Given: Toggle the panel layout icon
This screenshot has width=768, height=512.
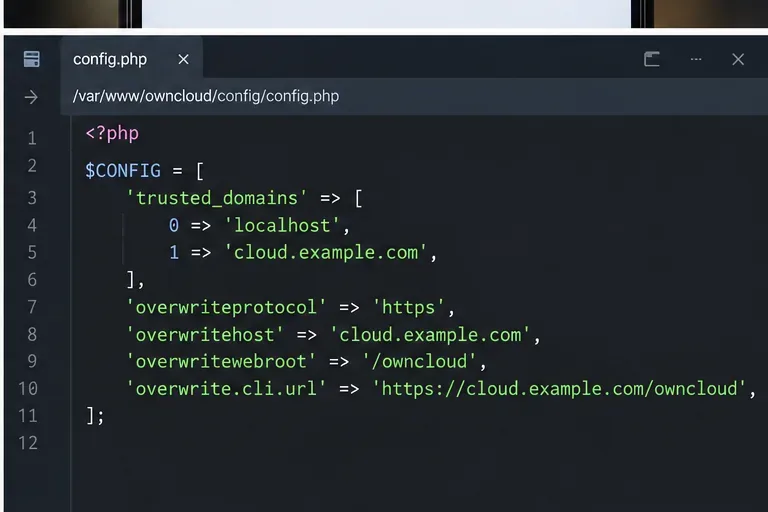Looking at the screenshot, I should 652,59.
